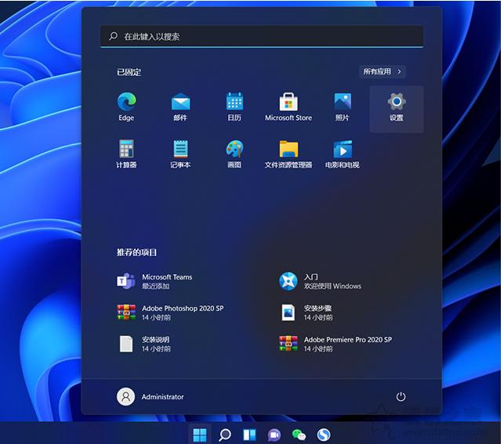Open the 记事本 notepad app
The image size is (504, 444).
point(180,154)
